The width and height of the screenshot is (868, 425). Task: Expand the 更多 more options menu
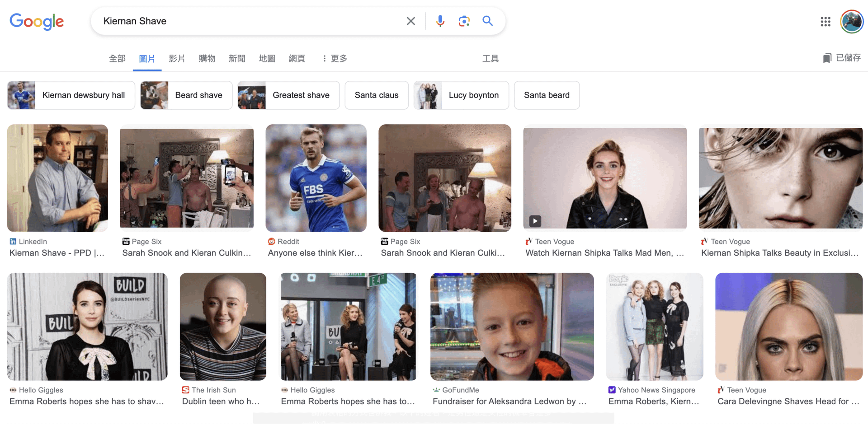[x=335, y=59]
